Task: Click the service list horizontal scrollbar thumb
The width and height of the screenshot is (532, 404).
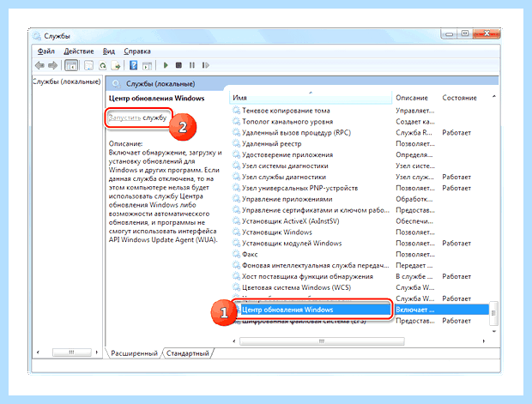Action: 322,341
